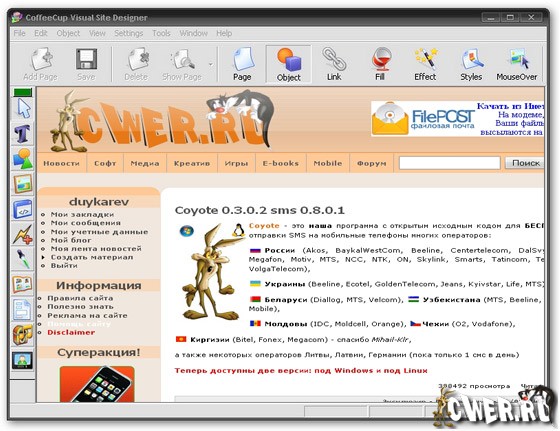Click the green color swatch above sidebar tools

click(23, 92)
